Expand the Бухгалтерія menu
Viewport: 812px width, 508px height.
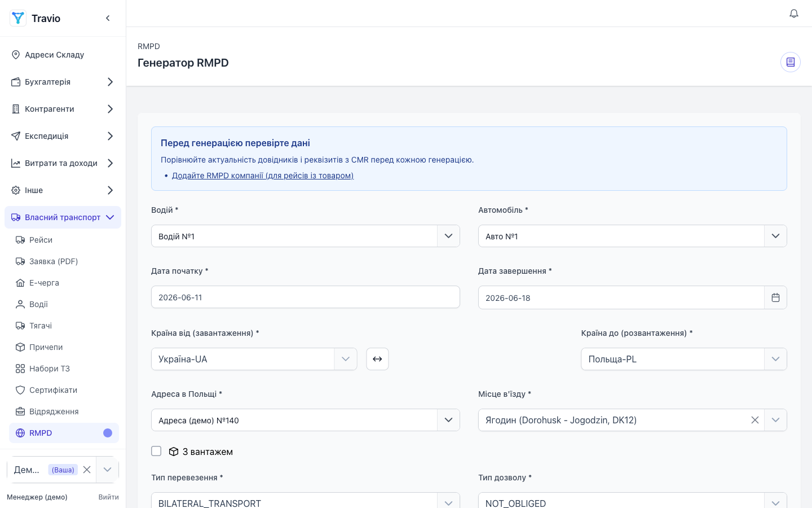tap(63, 82)
